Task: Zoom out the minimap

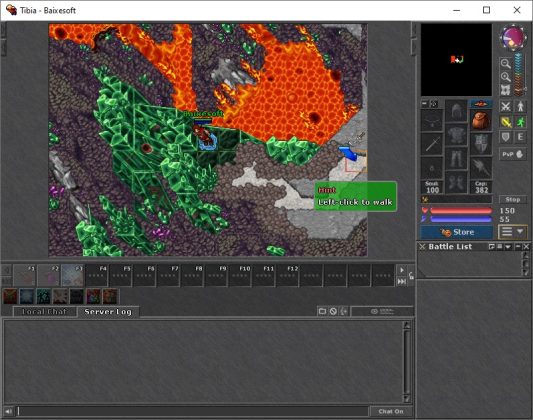Action: click(x=505, y=63)
